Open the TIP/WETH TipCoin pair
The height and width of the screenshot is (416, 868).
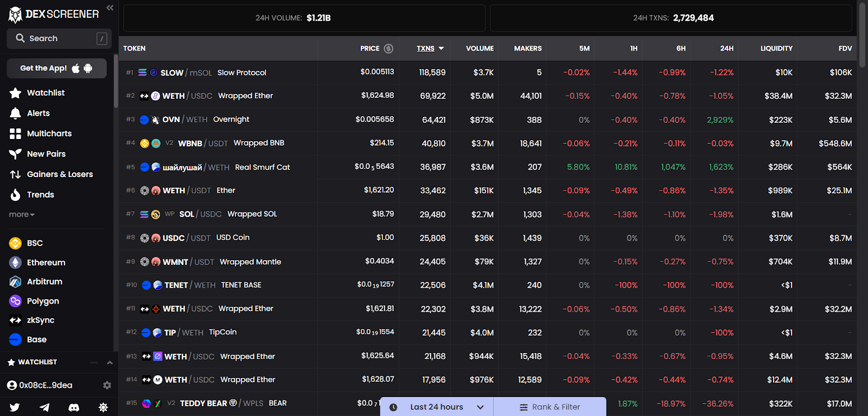click(x=488, y=332)
